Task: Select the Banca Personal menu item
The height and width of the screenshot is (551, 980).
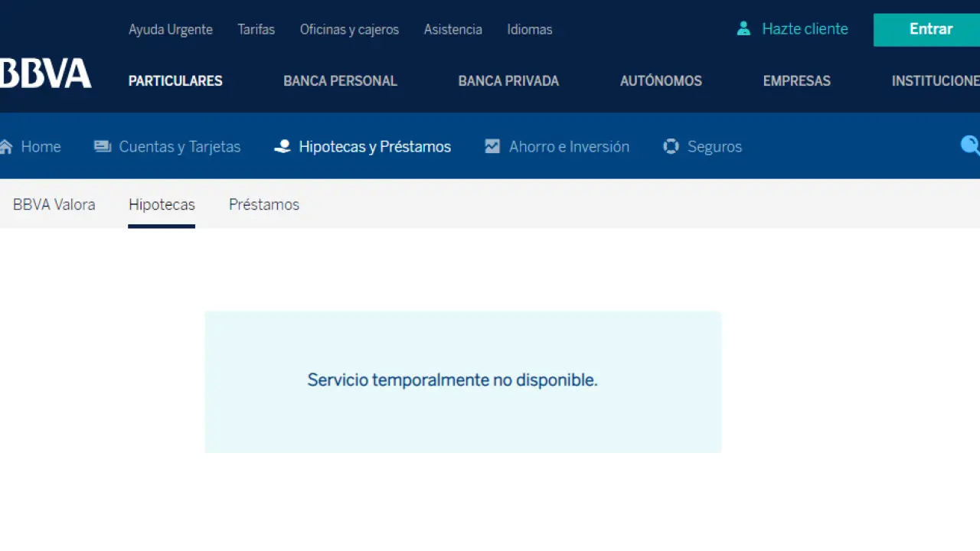Action: click(x=340, y=81)
